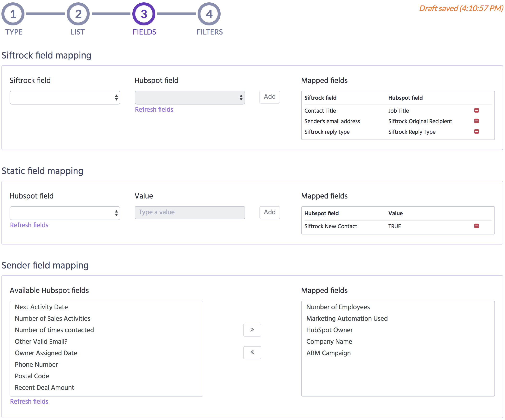Go to step 1 Type
505x420 pixels.
point(13,14)
